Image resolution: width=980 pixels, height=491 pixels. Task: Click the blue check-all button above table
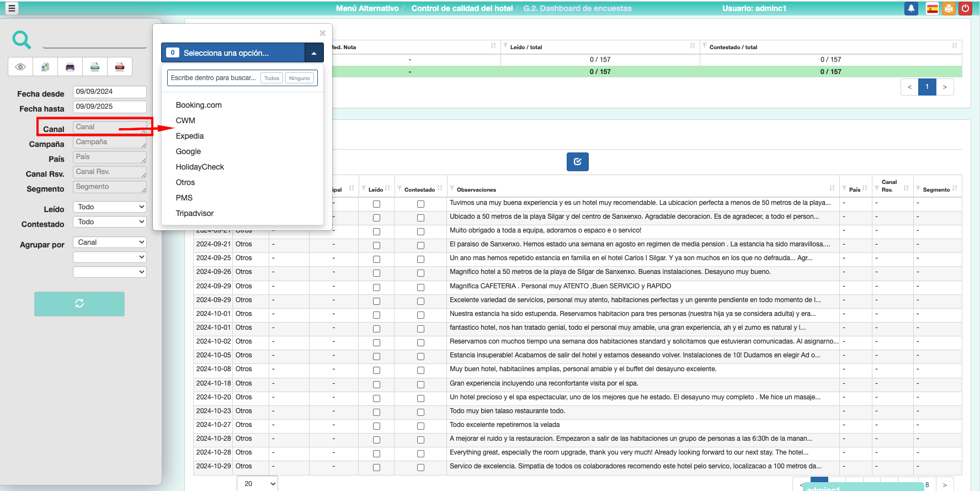click(x=577, y=162)
